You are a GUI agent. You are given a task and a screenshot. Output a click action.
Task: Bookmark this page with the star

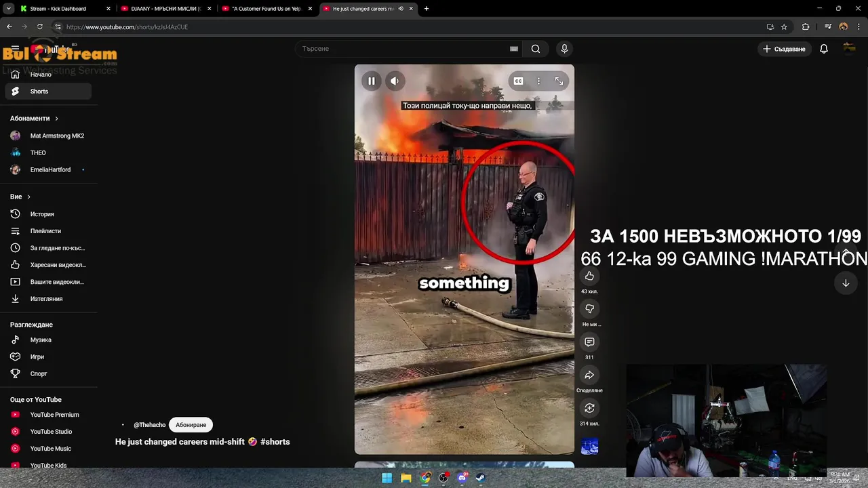tap(784, 27)
